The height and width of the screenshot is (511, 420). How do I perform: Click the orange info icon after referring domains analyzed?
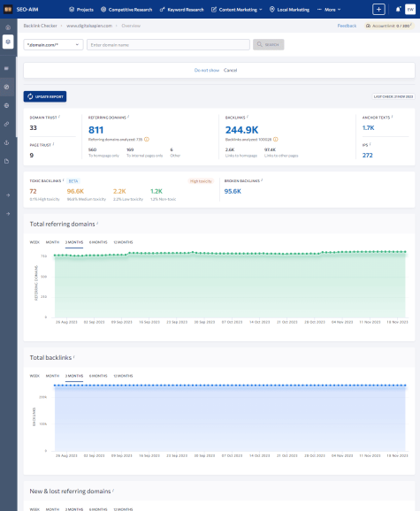[147, 140]
